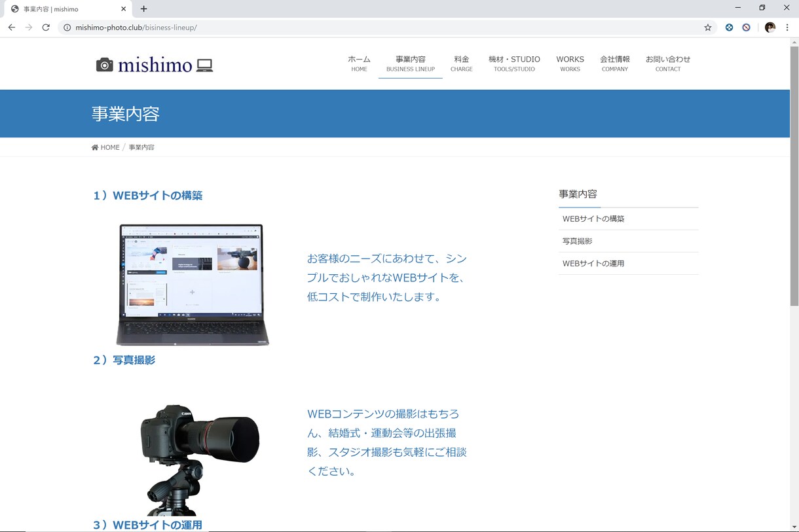The image size is (799, 532).
Task: Open Chrome three-dot menu
Action: pyautogui.click(x=787, y=27)
